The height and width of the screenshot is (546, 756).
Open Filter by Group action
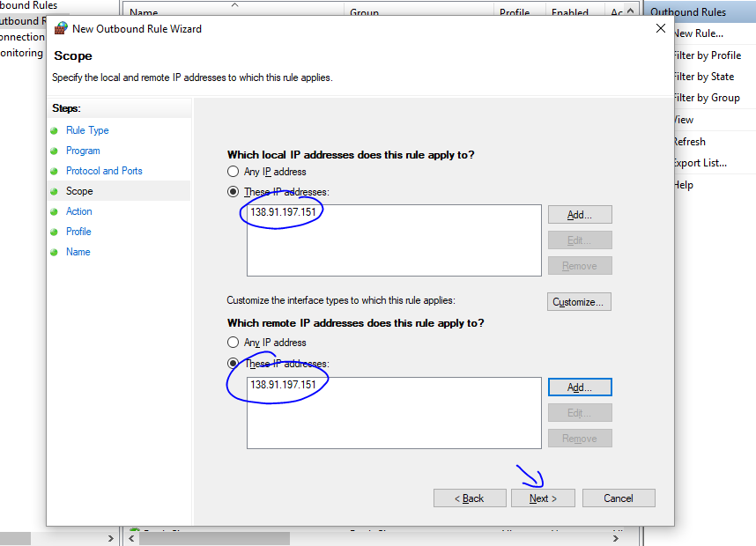707,98
